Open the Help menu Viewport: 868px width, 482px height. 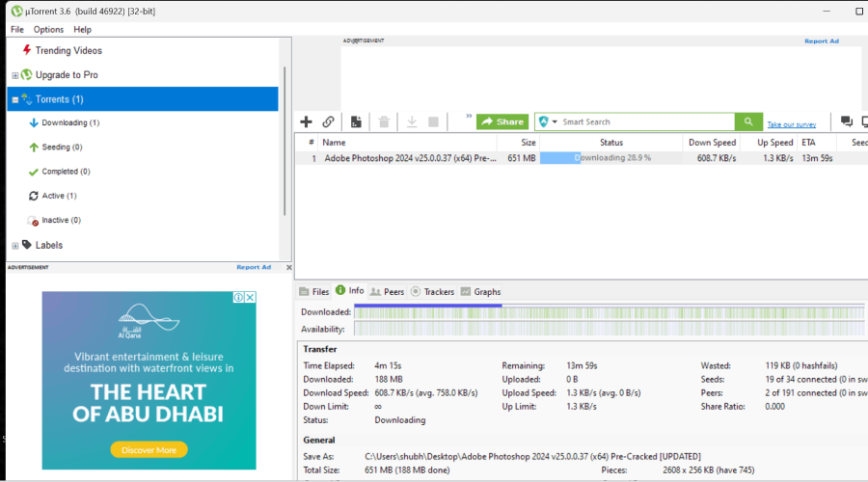coord(83,29)
